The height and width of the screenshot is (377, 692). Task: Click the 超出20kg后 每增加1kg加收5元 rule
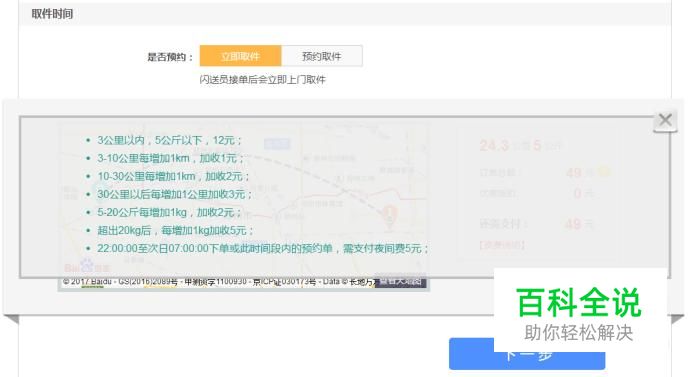click(175, 230)
